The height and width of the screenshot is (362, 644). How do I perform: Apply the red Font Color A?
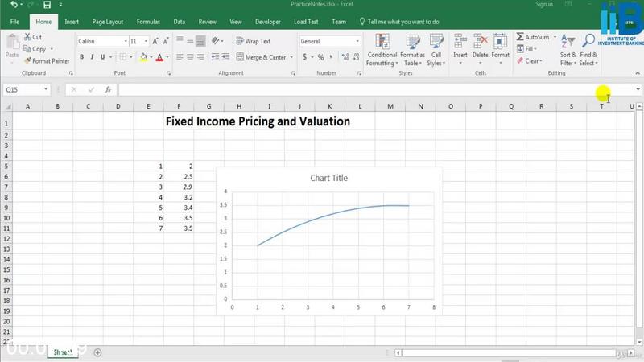click(159, 57)
